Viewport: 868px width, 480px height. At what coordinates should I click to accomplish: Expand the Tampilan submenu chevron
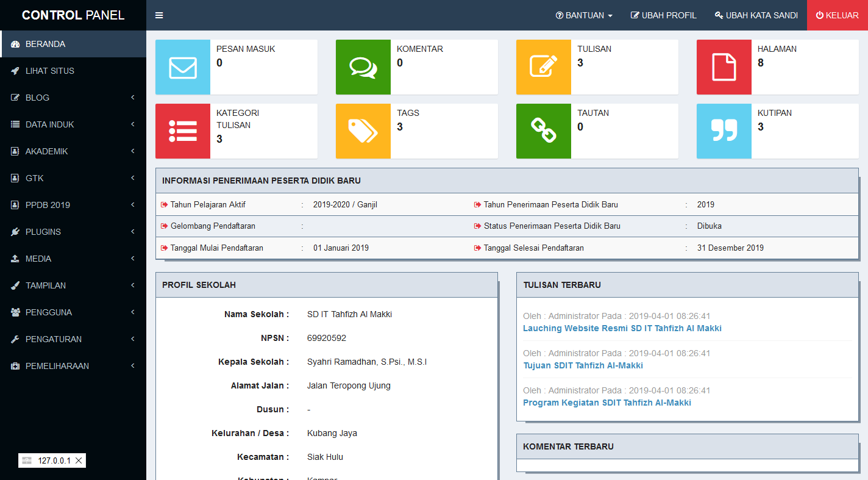[133, 285]
